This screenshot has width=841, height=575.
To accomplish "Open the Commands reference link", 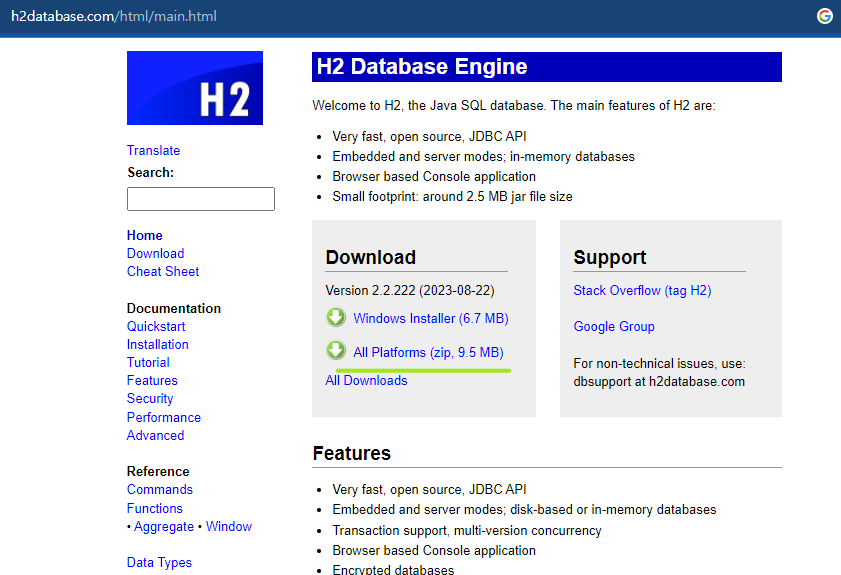I will (160, 490).
